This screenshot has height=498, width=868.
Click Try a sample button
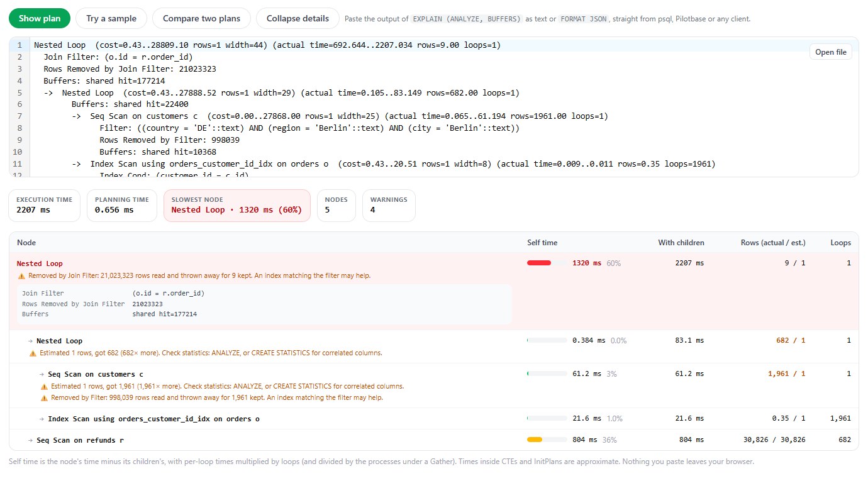(111, 18)
